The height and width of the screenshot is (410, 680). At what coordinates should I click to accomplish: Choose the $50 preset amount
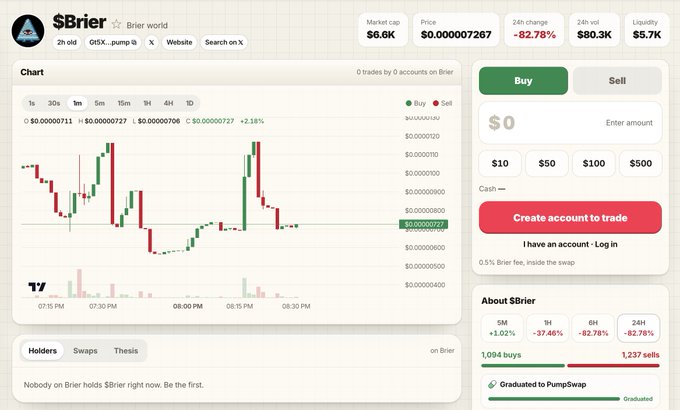(x=547, y=164)
